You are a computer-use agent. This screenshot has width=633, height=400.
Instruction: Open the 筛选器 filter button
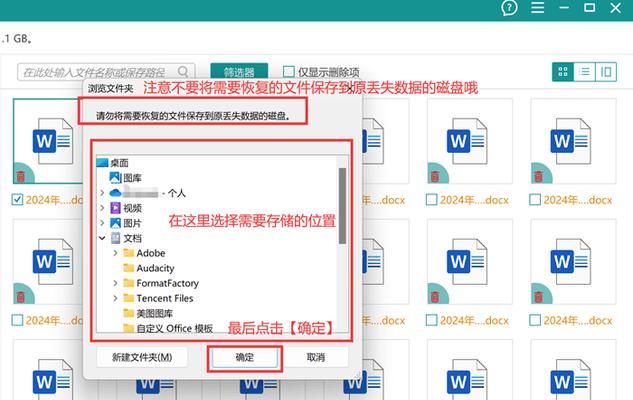[239, 72]
